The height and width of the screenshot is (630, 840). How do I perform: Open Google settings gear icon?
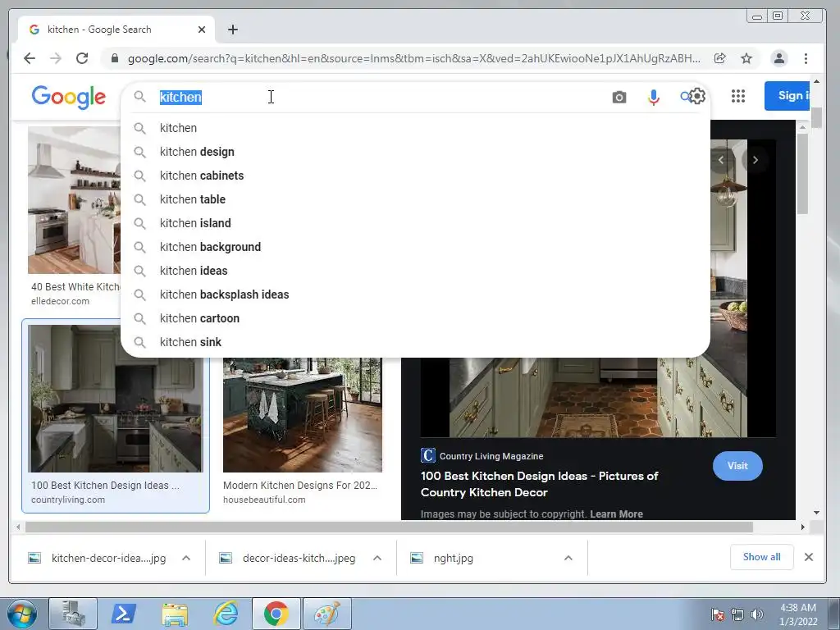click(x=697, y=96)
